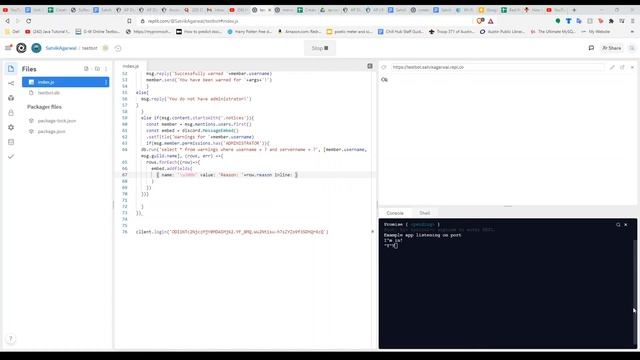Open the Files panel three-dot menu
Screen dimensions: 640x360
tap(106, 69)
